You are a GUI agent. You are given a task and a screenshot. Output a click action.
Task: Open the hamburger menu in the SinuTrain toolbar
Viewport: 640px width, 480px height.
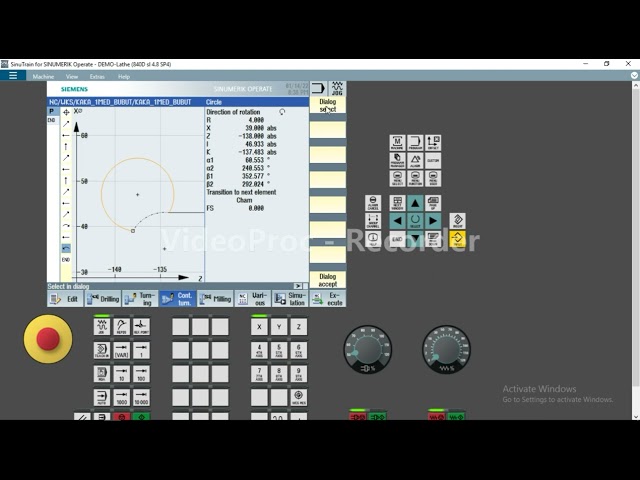(13, 76)
